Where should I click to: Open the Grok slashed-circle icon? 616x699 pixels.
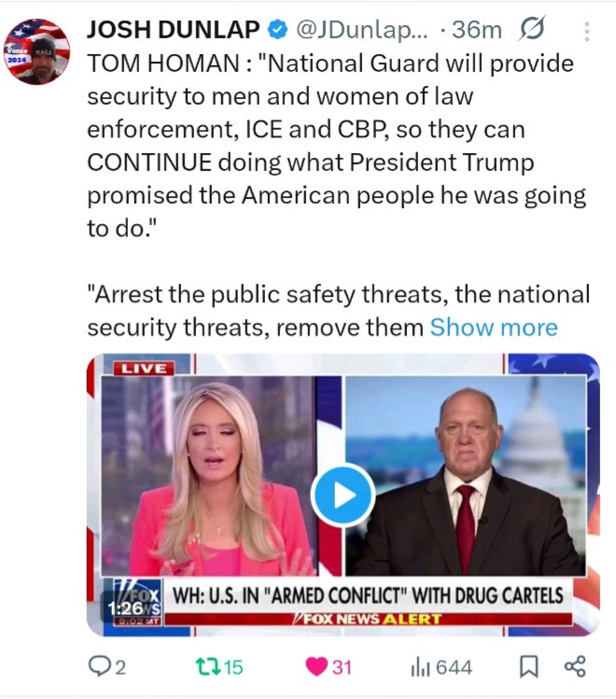pos(532,29)
